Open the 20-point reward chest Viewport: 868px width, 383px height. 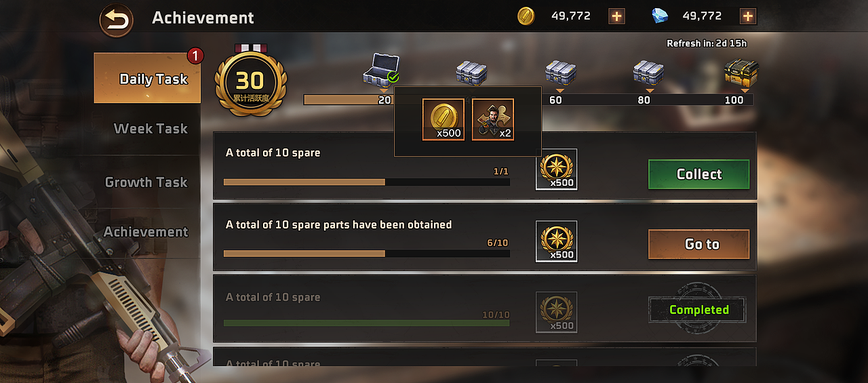(380, 70)
